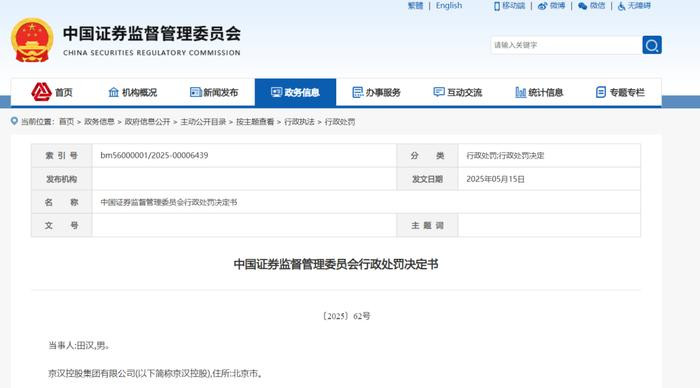Viewport: 700px width, 388px height.
Task: Click the 名称 label cell
Action: pyautogui.click(x=62, y=202)
